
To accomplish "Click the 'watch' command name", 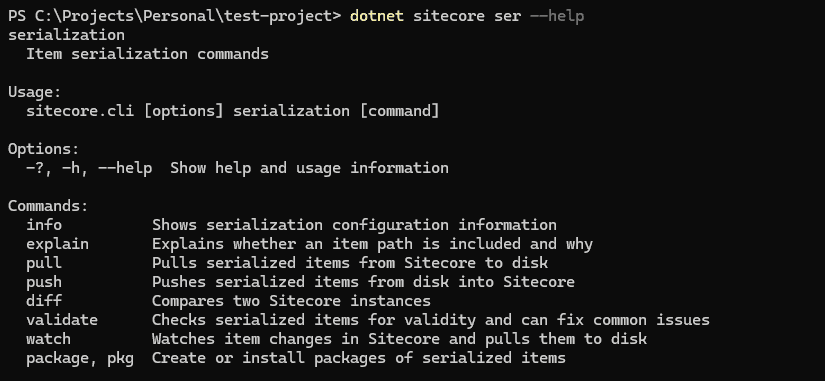I will [x=48, y=338].
